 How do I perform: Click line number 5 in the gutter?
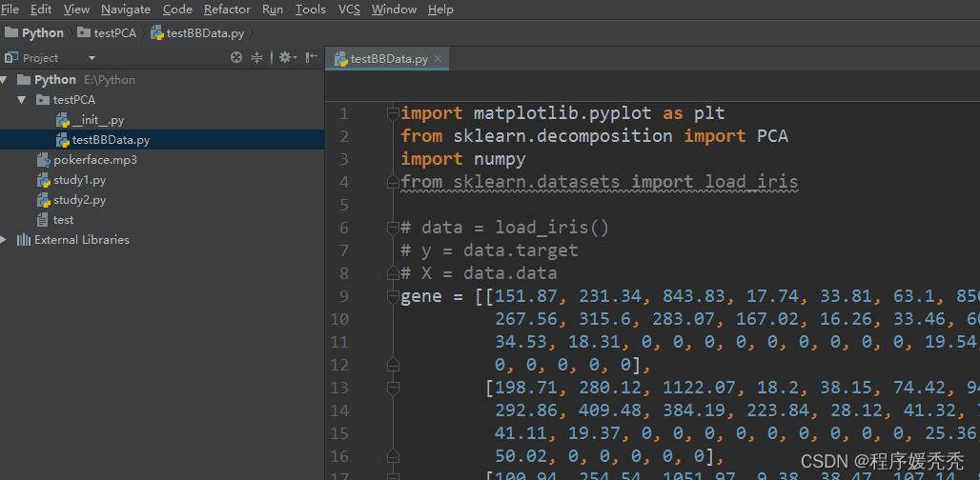point(344,205)
